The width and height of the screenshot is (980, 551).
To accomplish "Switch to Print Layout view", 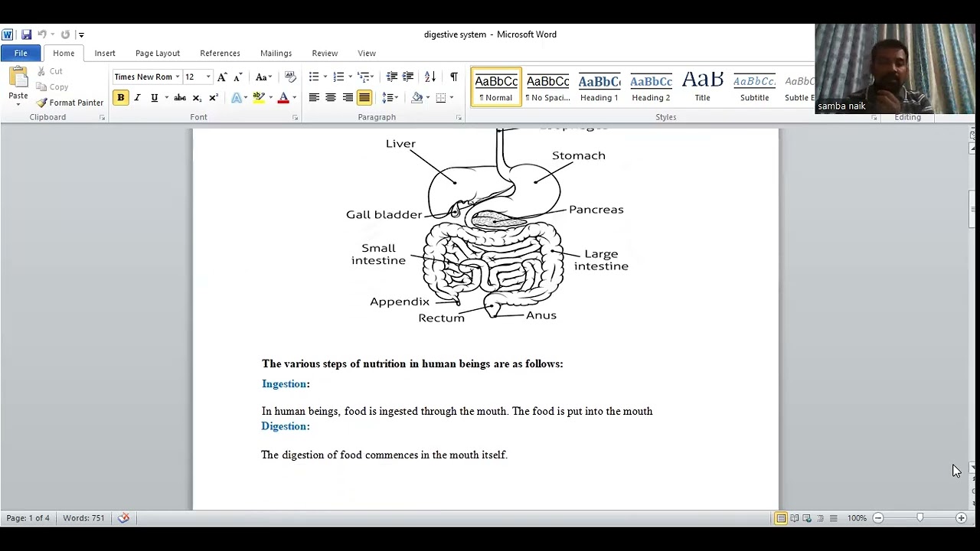I will pyautogui.click(x=781, y=518).
